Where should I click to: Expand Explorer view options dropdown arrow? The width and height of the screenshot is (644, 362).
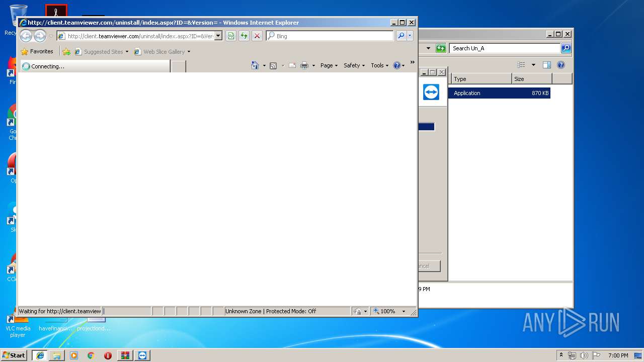pyautogui.click(x=533, y=65)
